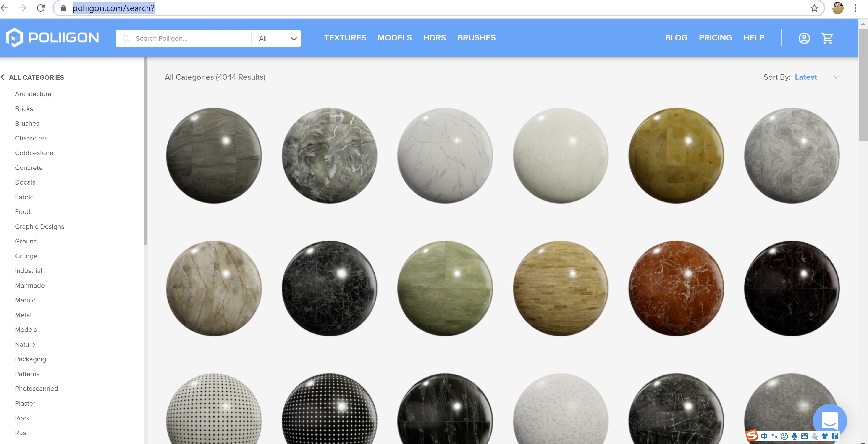Image resolution: width=868 pixels, height=444 pixels.
Task: Click the Chrome profile avatar
Action: click(x=837, y=8)
